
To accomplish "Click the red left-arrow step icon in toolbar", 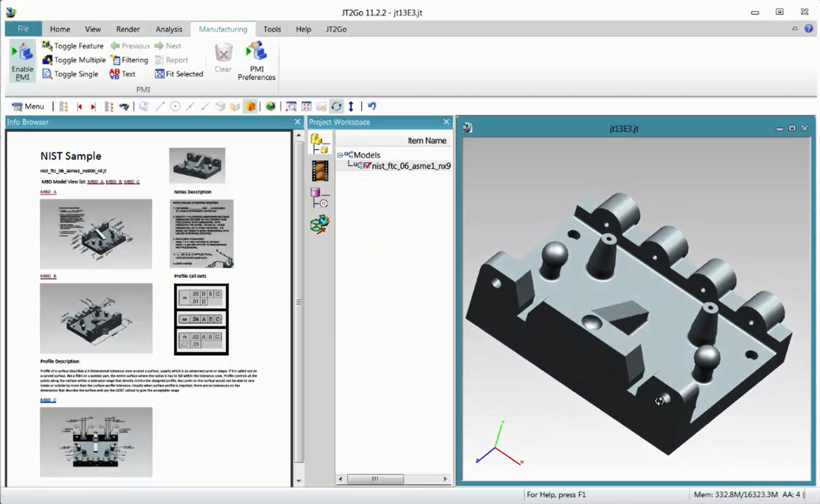I will [79, 106].
